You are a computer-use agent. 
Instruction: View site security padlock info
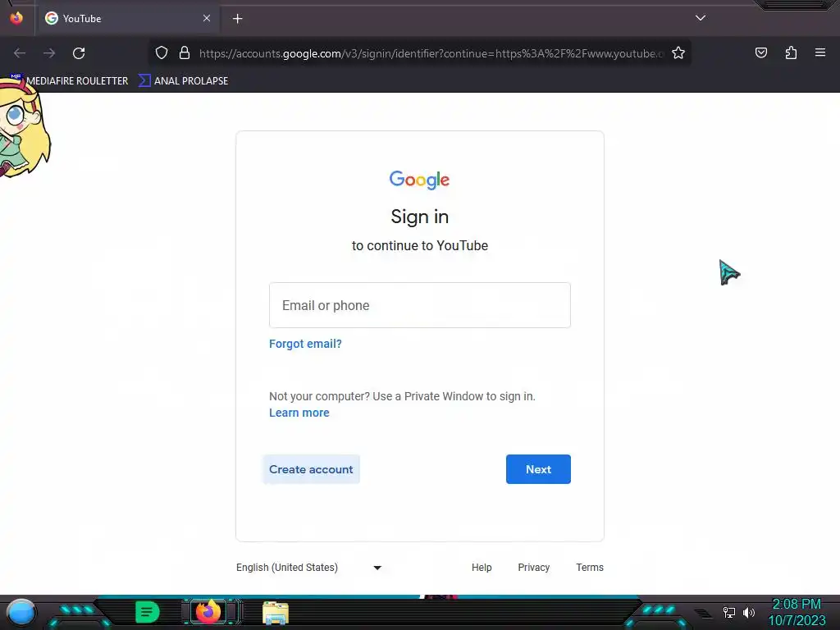pyautogui.click(x=185, y=53)
